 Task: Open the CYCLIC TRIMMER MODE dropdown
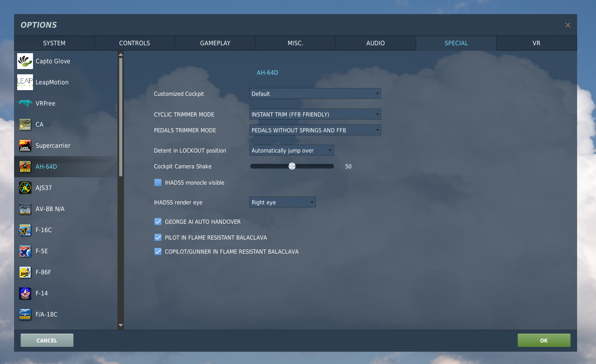coord(315,114)
